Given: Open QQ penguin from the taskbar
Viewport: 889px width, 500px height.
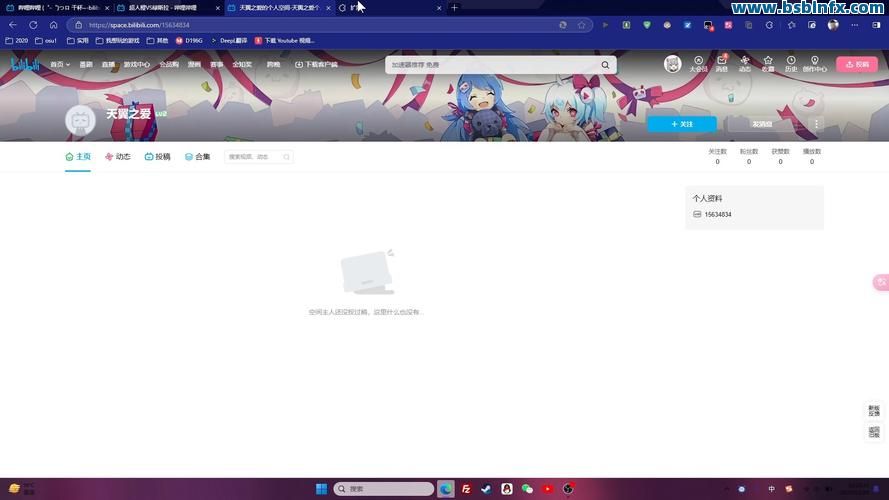Looking at the screenshot, I should coord(507,489).
